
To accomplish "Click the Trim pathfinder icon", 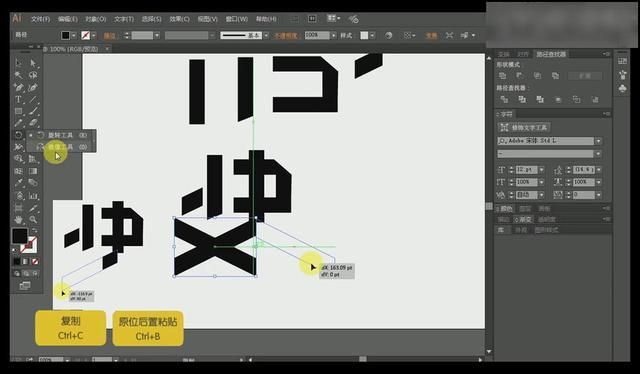I will pos(522,99).
